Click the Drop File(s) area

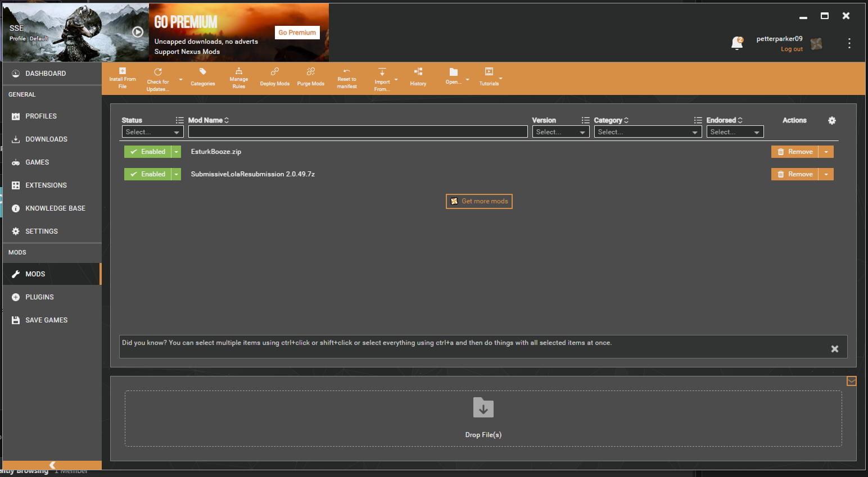pos(483,419)
